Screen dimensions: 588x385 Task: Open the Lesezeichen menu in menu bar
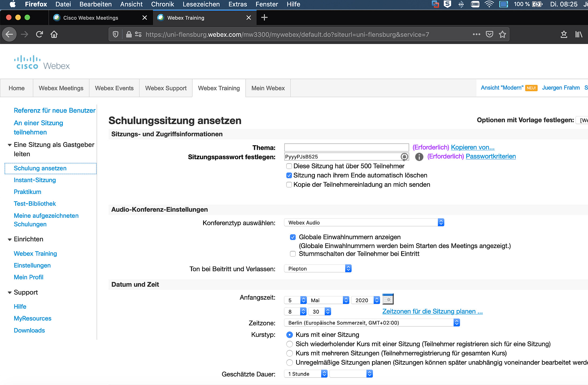pos(201,4)
